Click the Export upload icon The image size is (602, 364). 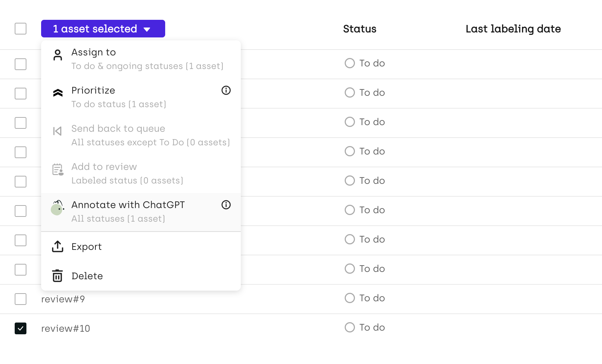click(58, 247)
